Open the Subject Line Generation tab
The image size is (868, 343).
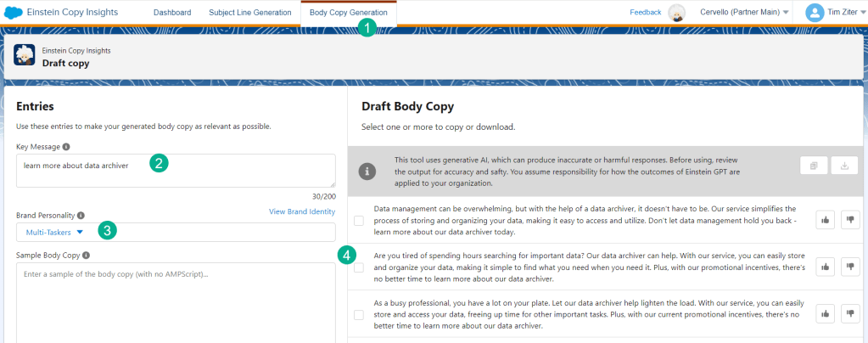249,13
